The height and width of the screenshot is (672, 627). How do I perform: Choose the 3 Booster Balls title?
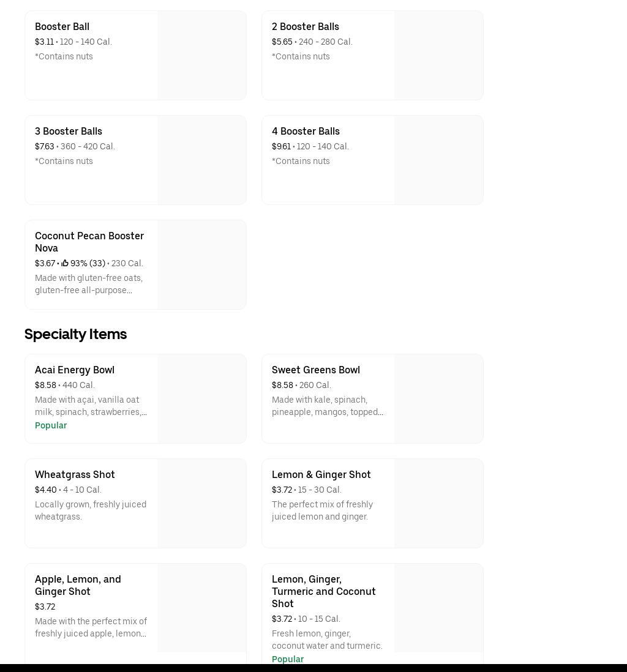click(x=69, y=131)
